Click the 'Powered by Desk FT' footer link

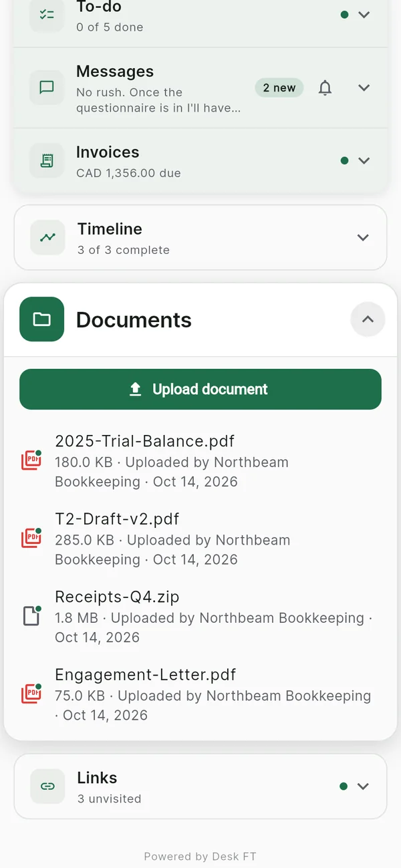[200, 857]
